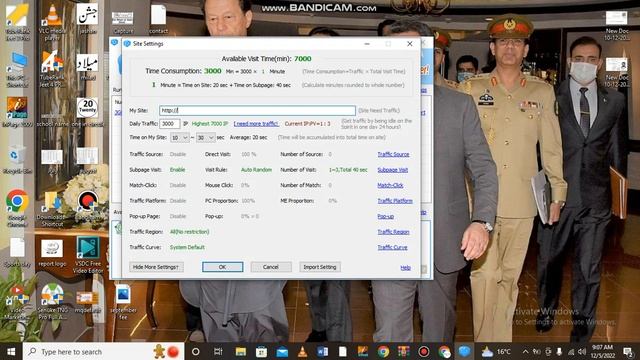Open the weather widget showing 16°C

(496, 351)
